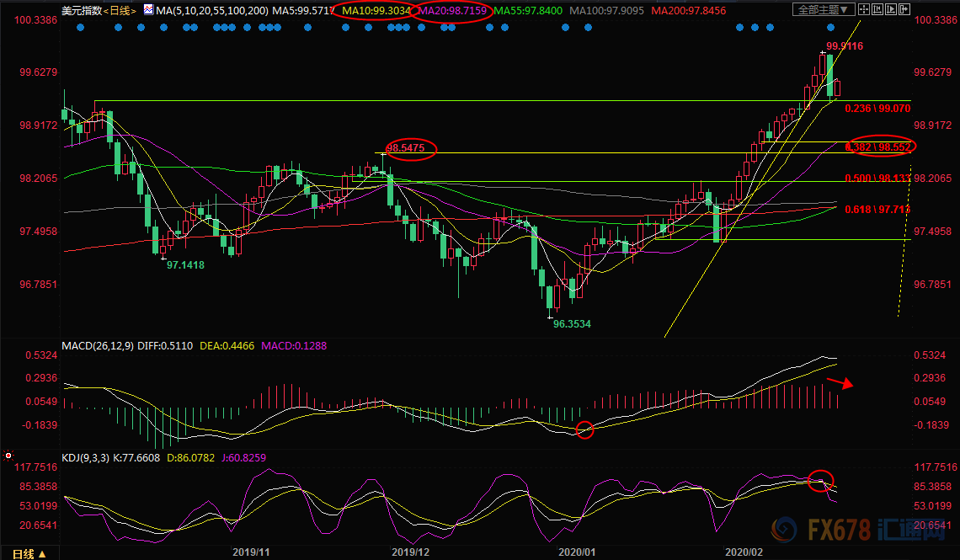Select the DEA:0.4466 value

(x=227, y=346)
